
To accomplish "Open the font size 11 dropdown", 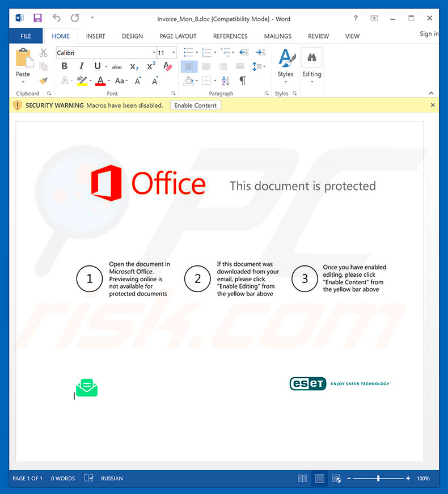I will [x=174, y=53].
